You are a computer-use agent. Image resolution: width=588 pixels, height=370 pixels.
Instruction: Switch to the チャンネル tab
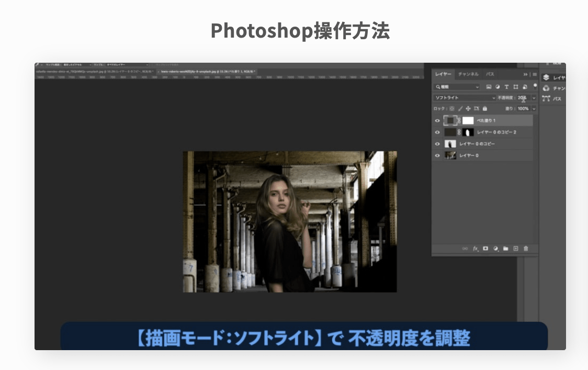[468, 74]
